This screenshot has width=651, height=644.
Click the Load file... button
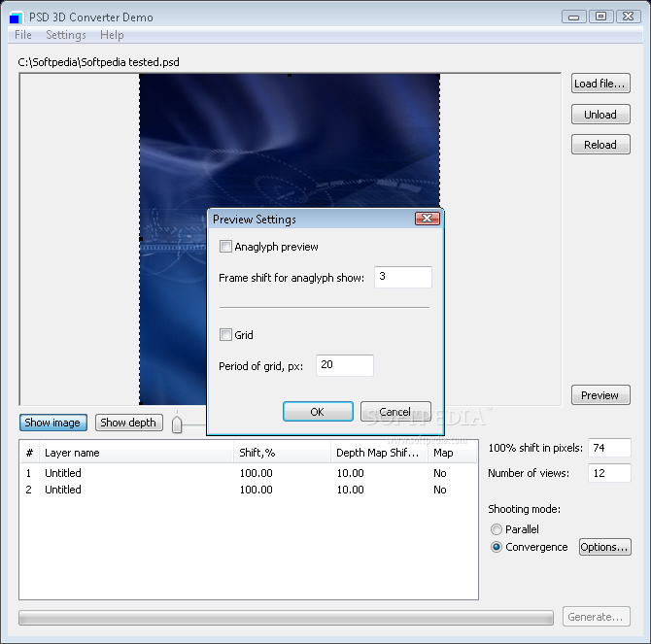click(600, 84)
